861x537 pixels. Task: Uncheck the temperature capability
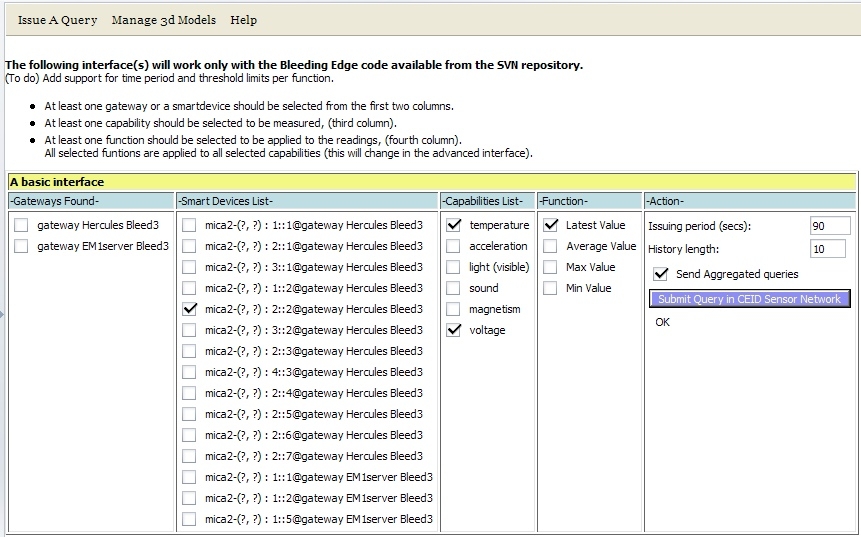pyautogui.click(x=454, y=225)
